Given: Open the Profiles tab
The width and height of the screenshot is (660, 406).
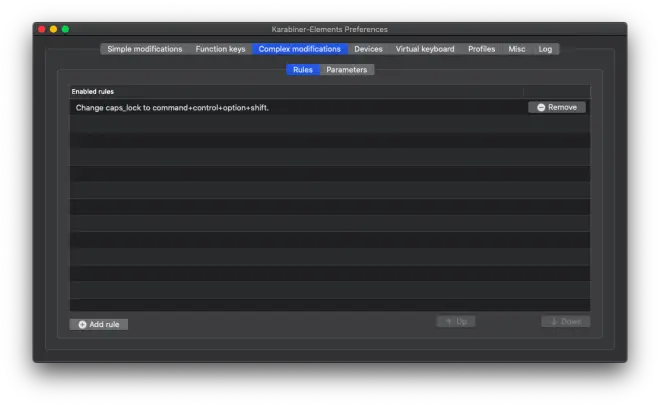Looking at the screenshot, I should pyautogui.click(x=482, y=49).
